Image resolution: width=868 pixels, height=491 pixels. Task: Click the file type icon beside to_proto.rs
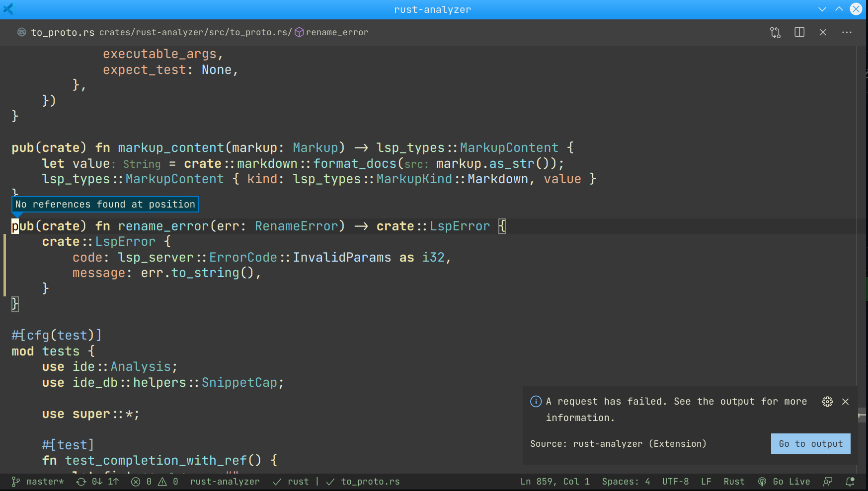tap(22, 32)
